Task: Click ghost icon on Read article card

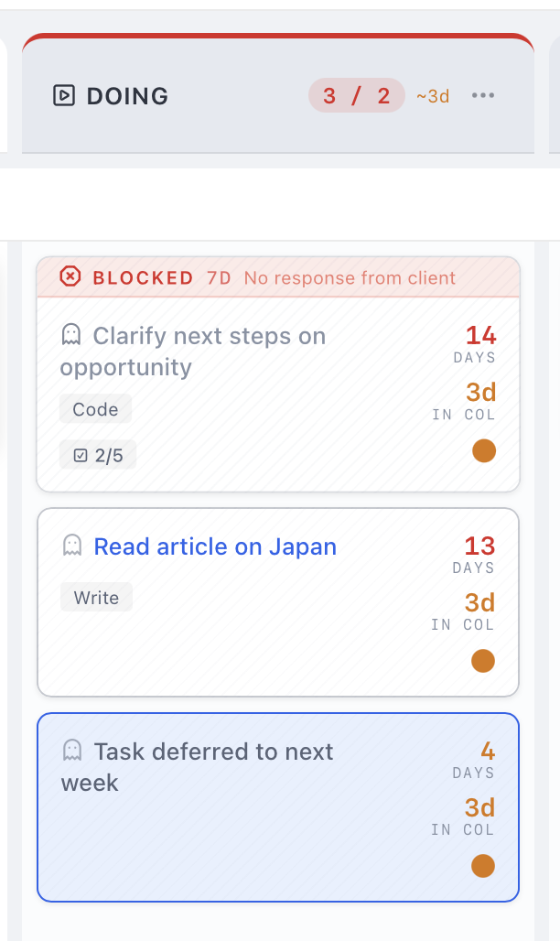Action: (x=71, y=546)
